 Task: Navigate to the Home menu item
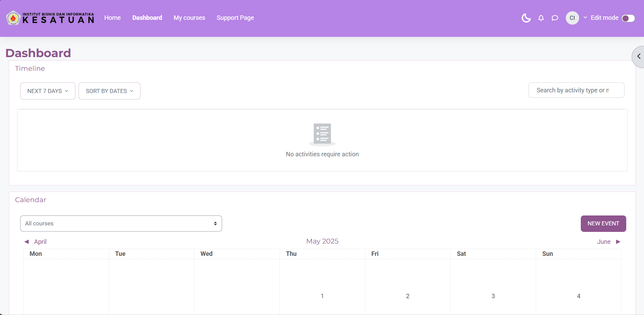(x=112, y=18)
